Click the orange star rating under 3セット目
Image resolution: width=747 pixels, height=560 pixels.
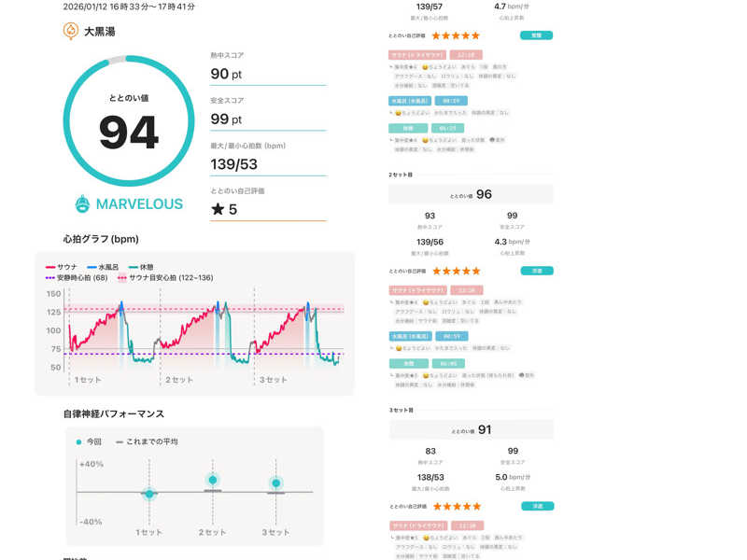(455, 506)
